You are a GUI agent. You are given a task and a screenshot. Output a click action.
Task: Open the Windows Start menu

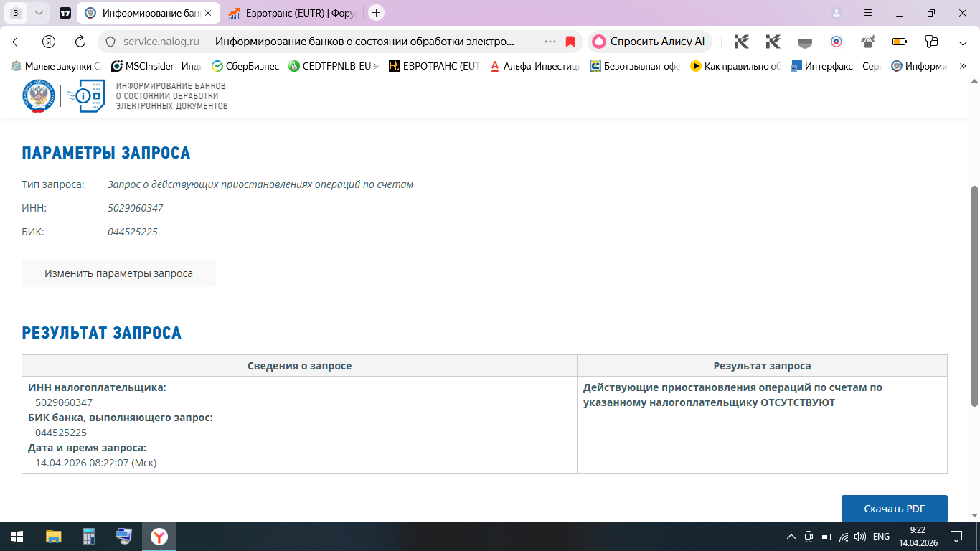17,537
